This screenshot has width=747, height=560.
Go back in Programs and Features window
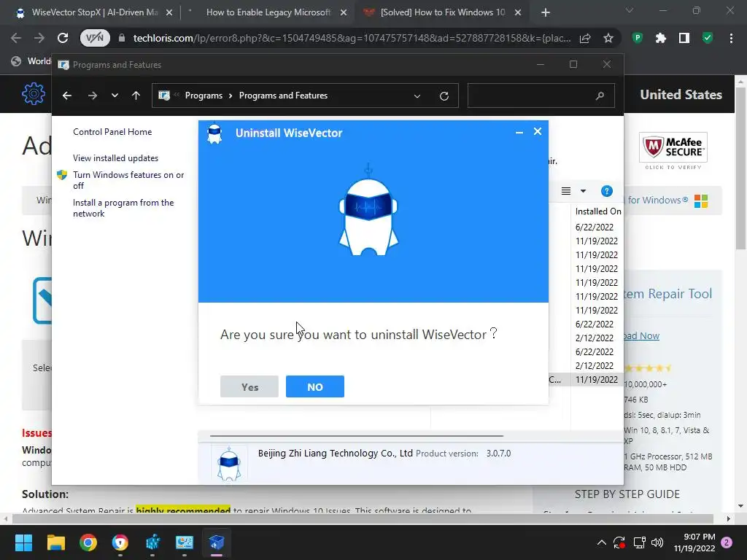tap(67, 96)
